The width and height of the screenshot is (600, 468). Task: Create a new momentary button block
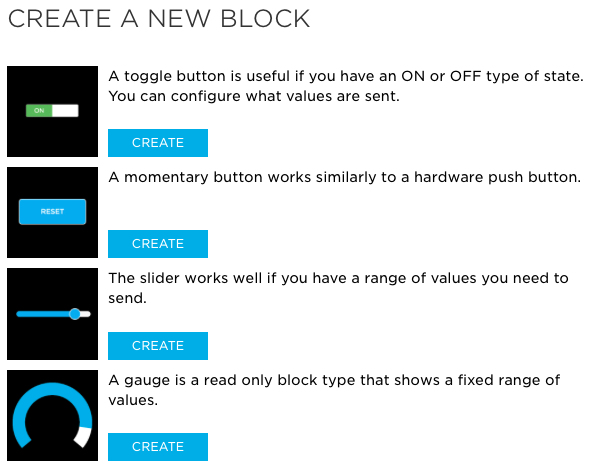tap(158, 244)
